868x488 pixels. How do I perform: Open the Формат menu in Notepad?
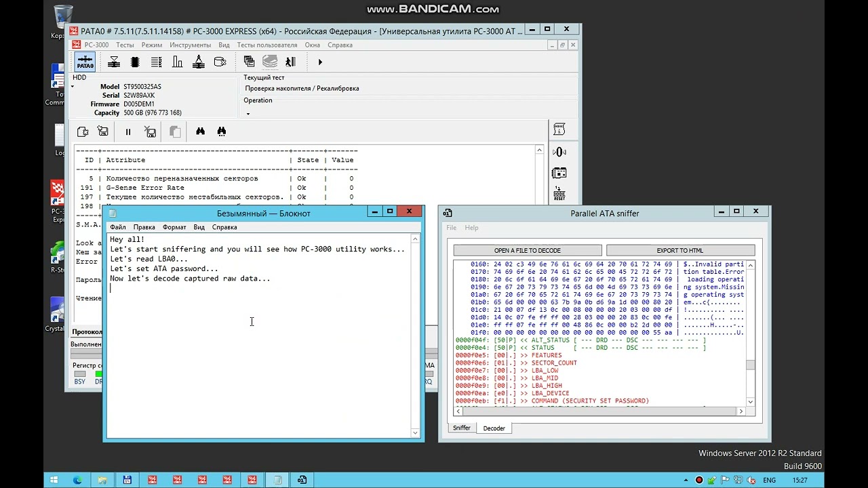point(174,227)
